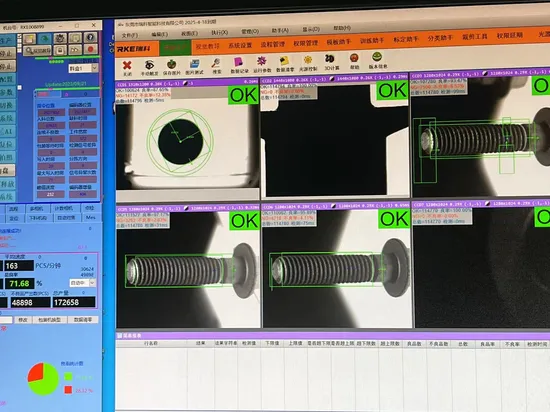Switch to the 分类助手 orange tab

440,38
